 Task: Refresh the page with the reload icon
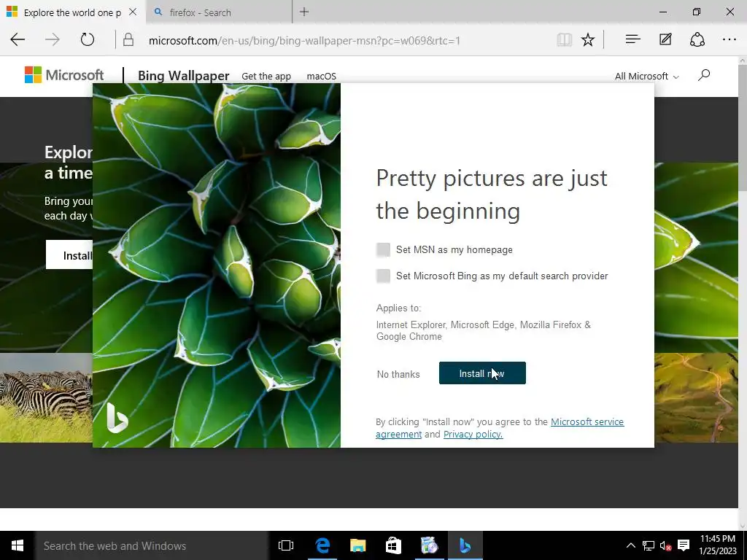pyautogui.click(x=88, y=39)
